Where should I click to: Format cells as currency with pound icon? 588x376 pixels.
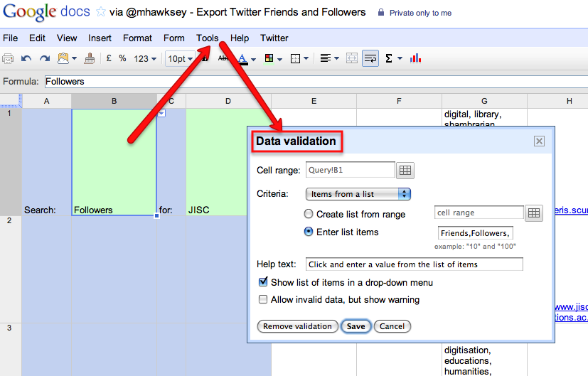109,58
